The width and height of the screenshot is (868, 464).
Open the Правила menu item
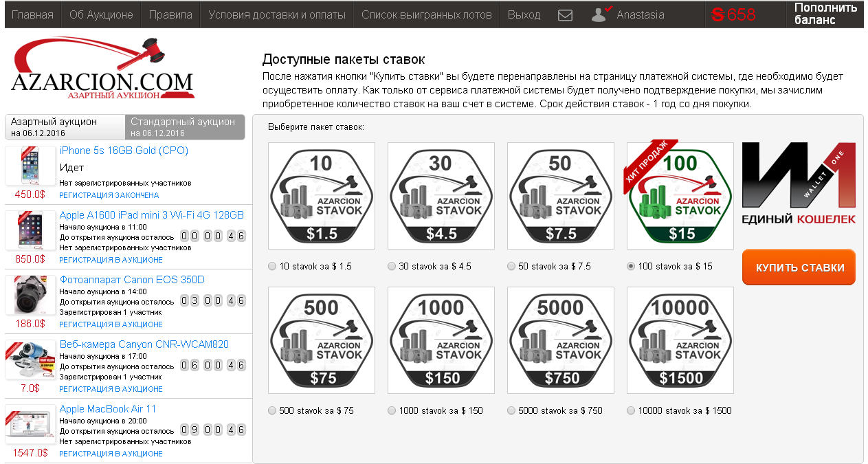170,14
